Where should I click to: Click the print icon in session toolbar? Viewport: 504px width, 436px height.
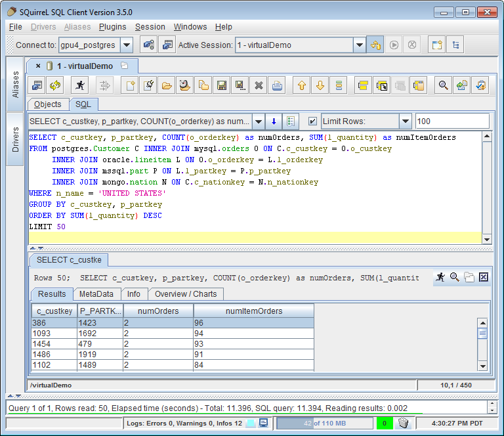coord(277,85)
